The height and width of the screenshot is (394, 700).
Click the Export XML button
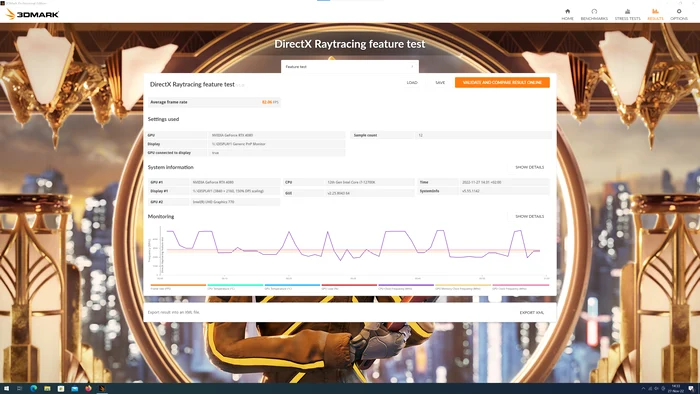pos(532,312)
